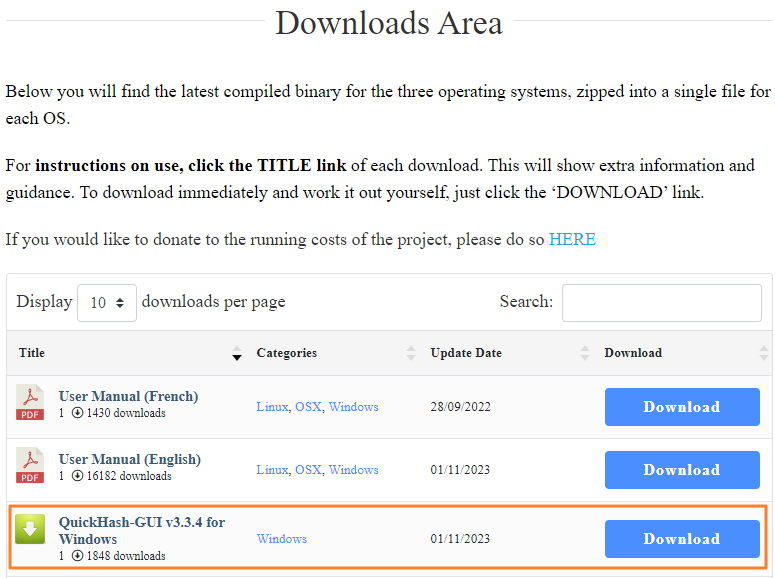Open the downloads per page dropdown
The width and height of the screenshot is (775, 578).
click(x=107, y=302)
